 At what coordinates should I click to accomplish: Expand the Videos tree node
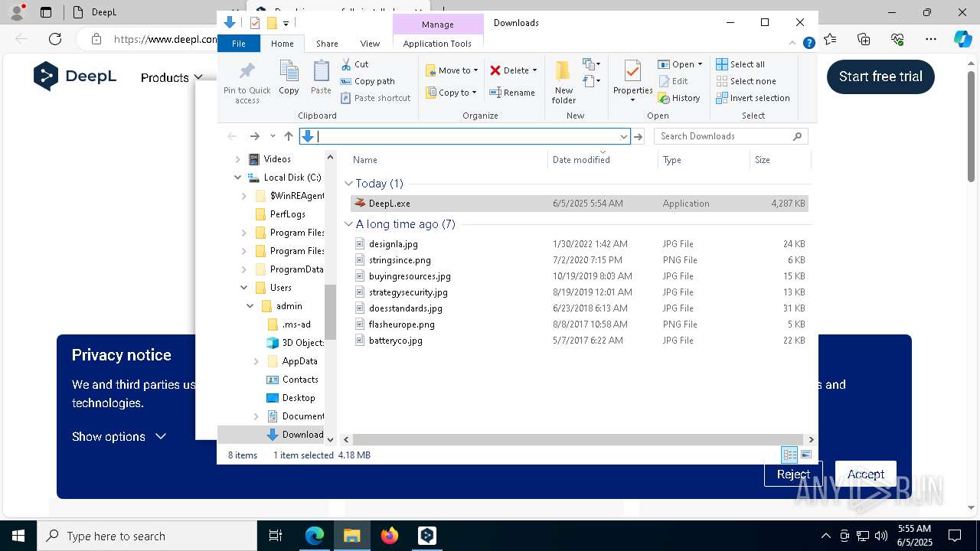pos(237,159)
